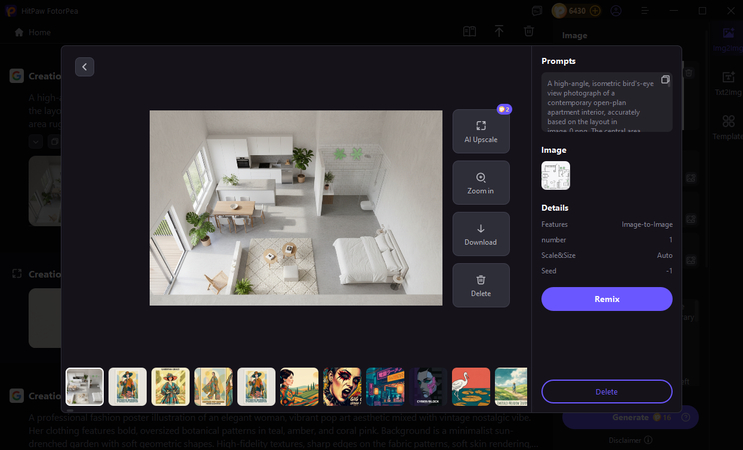The width and height of the screenshot is (743, 450).
Task: Open the floor plan reference image thumbnail
Action: 556,176
